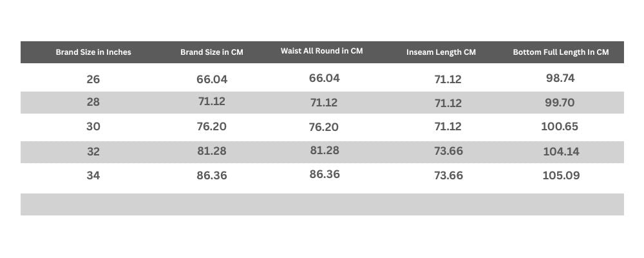Click the size 32 cell in inches column
The width and height of the screenshot is (644, 258).
tap(93, 152)
